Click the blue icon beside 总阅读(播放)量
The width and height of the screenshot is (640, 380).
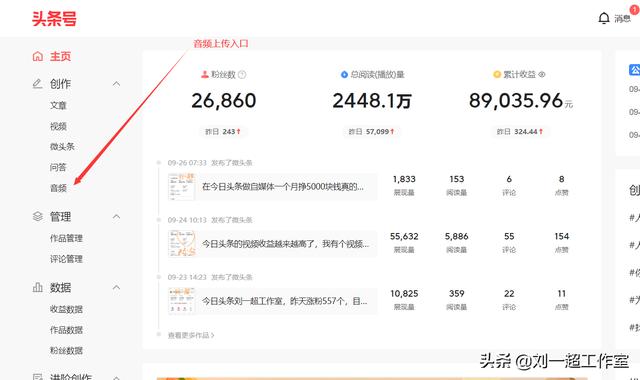344,75
